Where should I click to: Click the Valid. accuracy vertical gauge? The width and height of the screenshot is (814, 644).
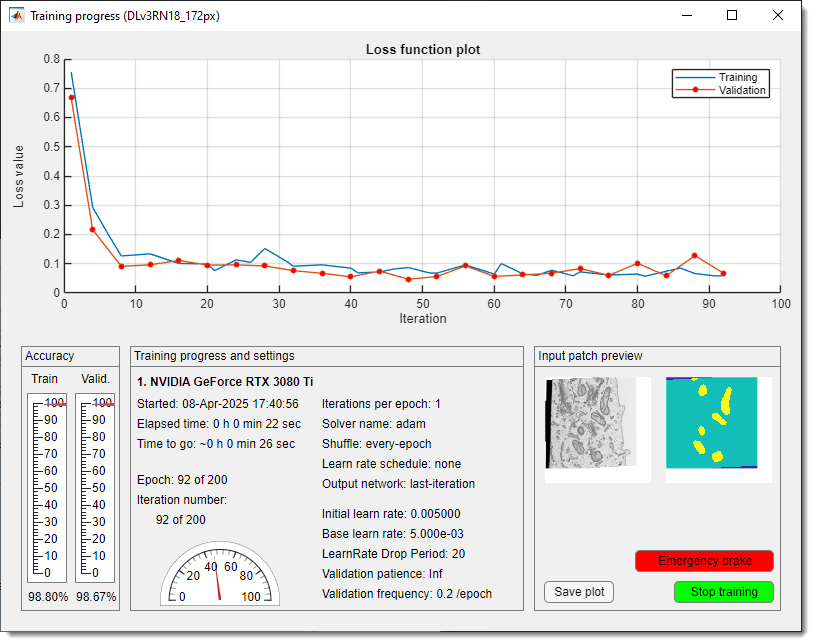pyautogui.click(x=95, y=487)
